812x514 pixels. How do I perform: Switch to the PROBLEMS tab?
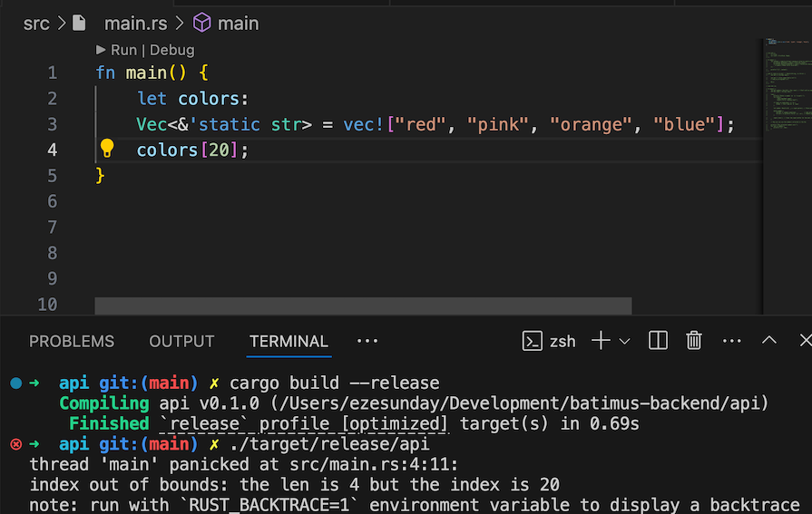tap(72, 342)
